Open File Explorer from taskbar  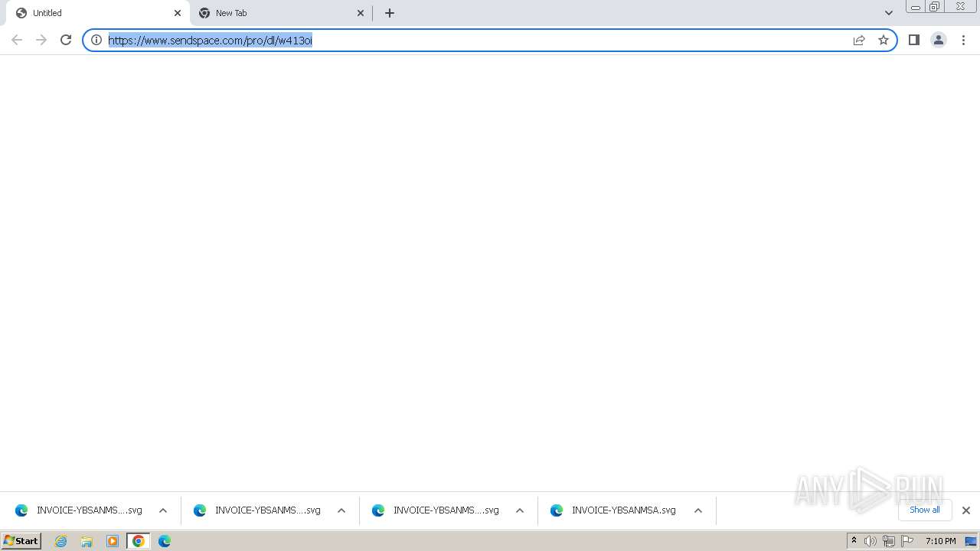click(87, 541)
